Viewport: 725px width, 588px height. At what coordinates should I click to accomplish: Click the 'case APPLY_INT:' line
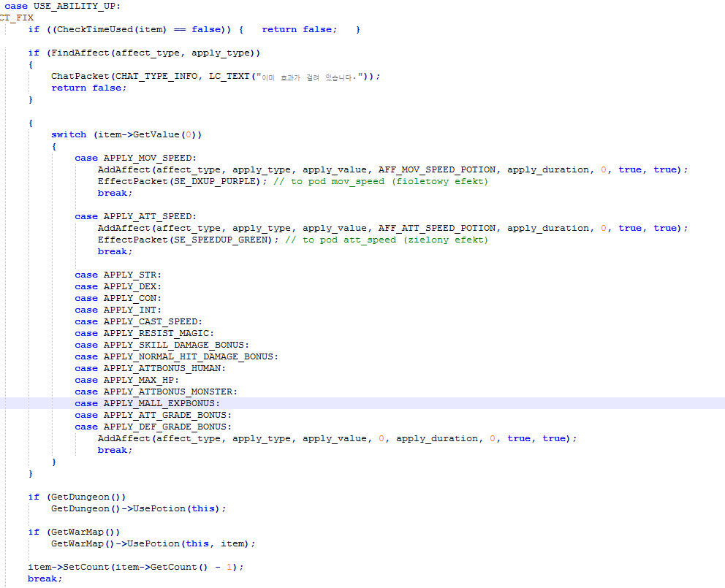(118, 310)
